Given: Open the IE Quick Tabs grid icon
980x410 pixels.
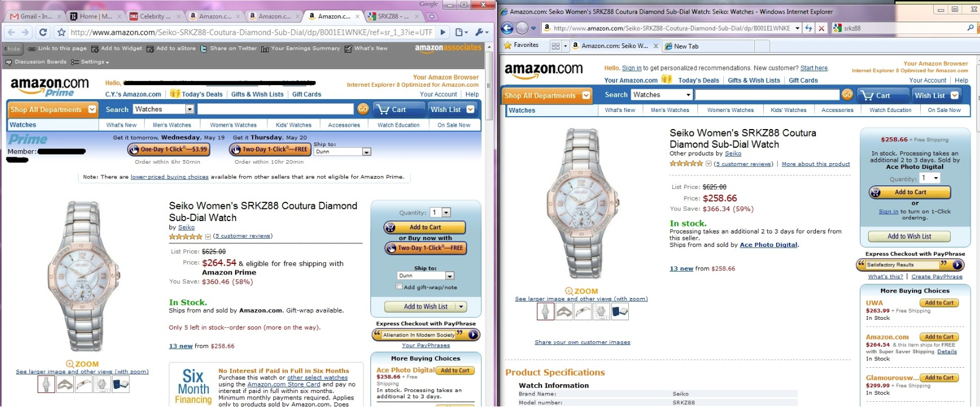Looking at the screenshot, I should pyautogui.click(x=556, y=46).
